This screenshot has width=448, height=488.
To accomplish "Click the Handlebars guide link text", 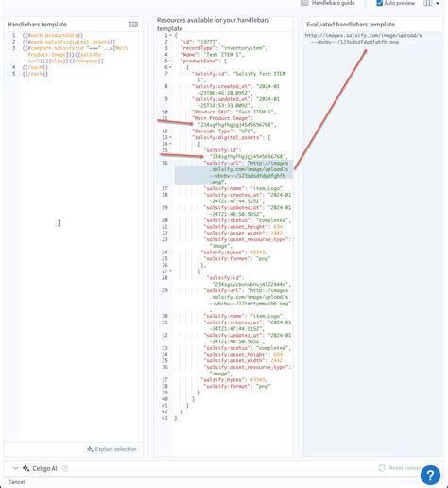I will pos(334,3).
